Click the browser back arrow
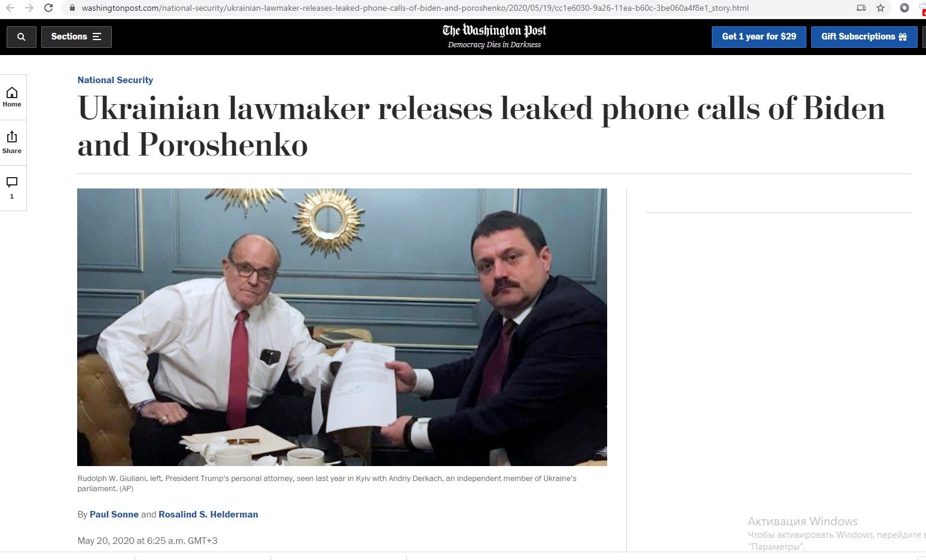Viewport: 926px width, 560px height. tap(10, 8)
